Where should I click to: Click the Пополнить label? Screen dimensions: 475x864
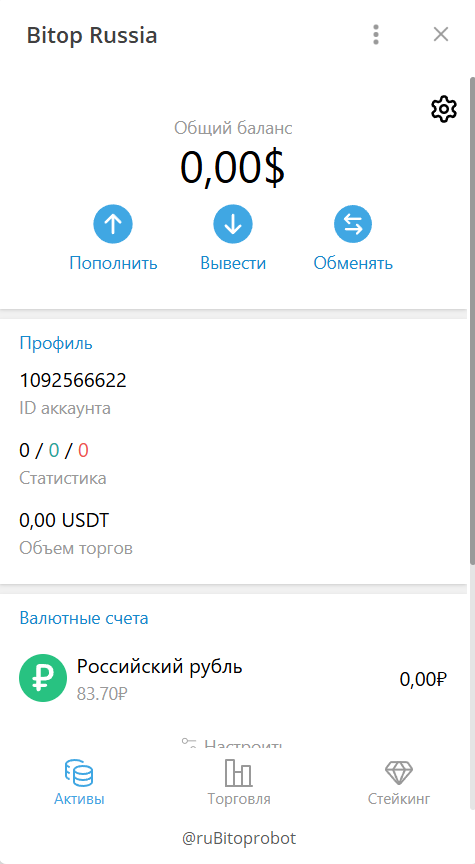(x=113, y=263)
